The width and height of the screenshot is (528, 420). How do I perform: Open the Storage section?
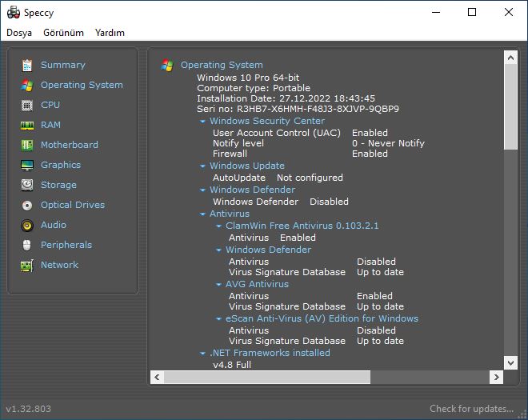click(x=58, y=185)
